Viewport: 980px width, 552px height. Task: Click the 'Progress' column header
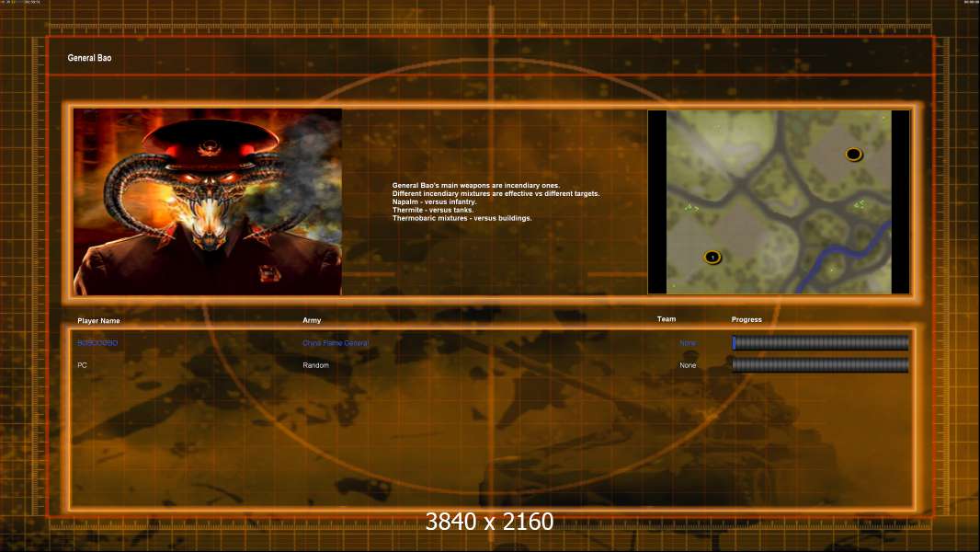(746, 319)
